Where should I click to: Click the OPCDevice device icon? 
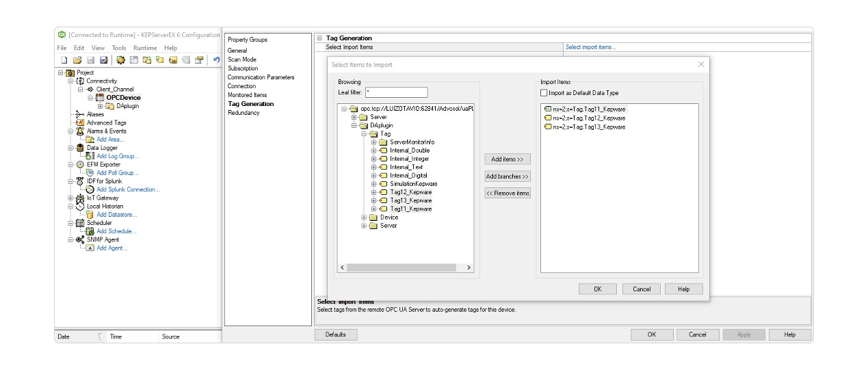point(100,98)
